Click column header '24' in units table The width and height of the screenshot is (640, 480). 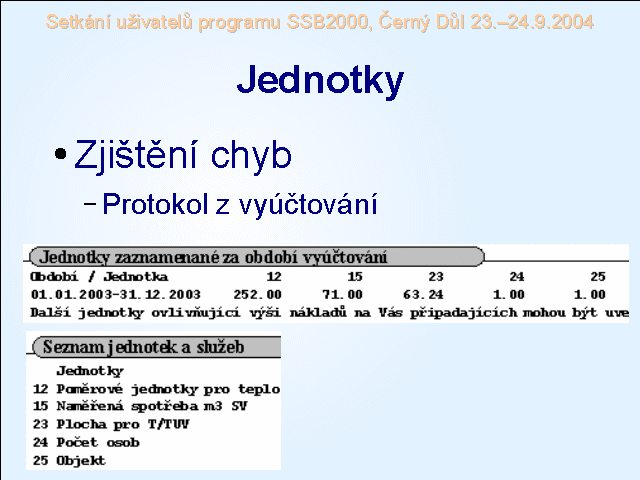[x=517, y=277]
